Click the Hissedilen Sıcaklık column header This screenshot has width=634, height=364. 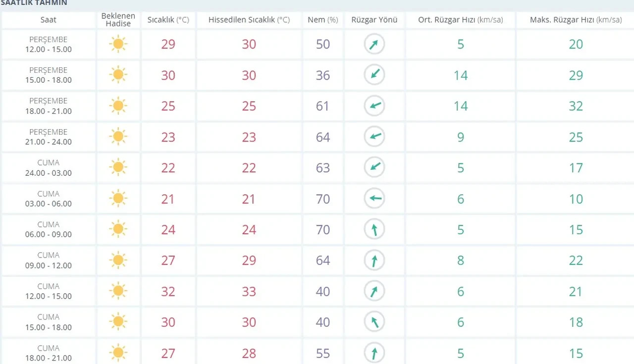coord(249,20)
